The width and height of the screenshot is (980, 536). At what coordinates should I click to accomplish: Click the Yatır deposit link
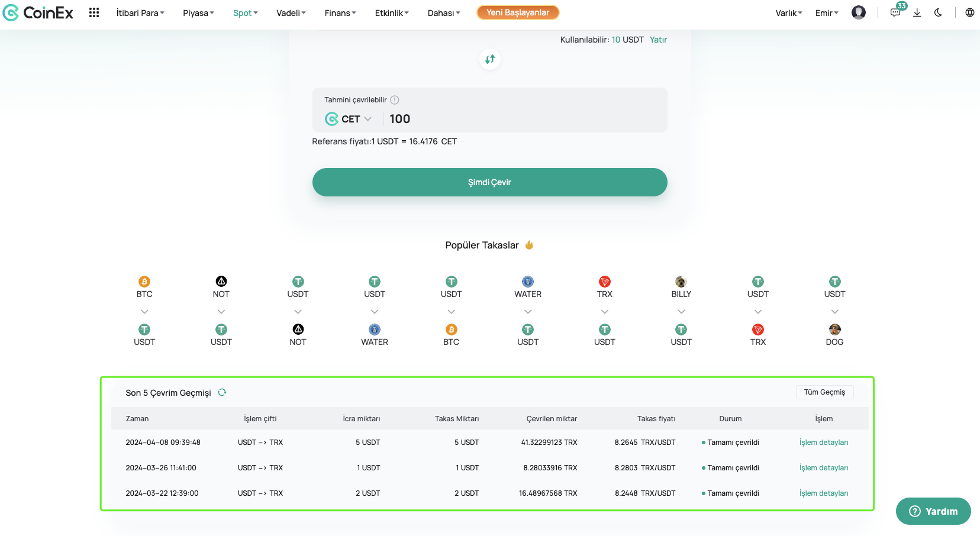click(x=658, y=40)
